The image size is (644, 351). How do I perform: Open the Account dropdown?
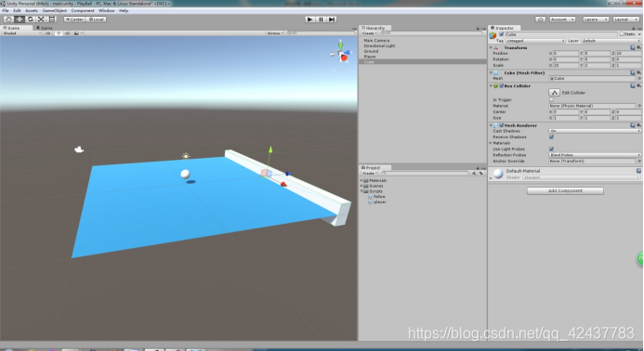pyautogui.click(x=562, y=19)
